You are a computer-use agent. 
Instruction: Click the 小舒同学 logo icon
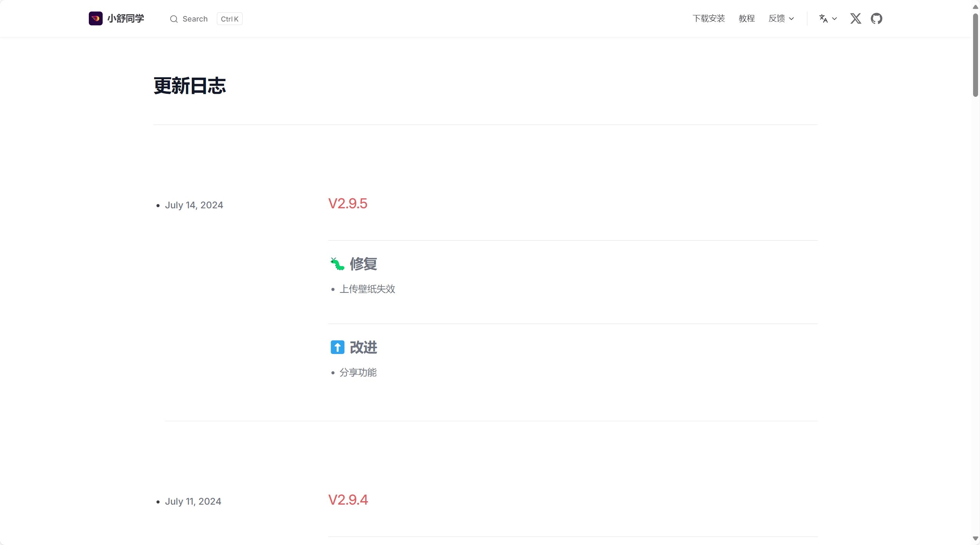[x=96, y=18]
